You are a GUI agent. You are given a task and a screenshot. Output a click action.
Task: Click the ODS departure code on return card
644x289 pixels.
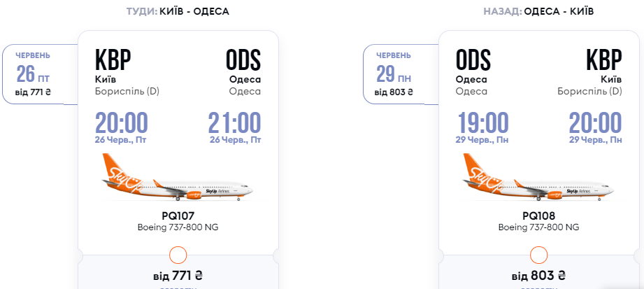click(x=473, y=59)
